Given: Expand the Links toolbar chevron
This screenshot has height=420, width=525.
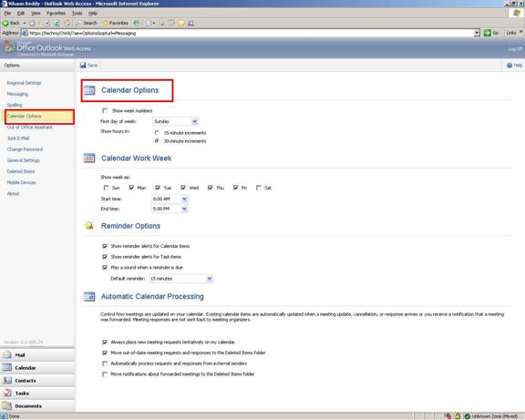Looking at the screenshot, I should (521, 32).
